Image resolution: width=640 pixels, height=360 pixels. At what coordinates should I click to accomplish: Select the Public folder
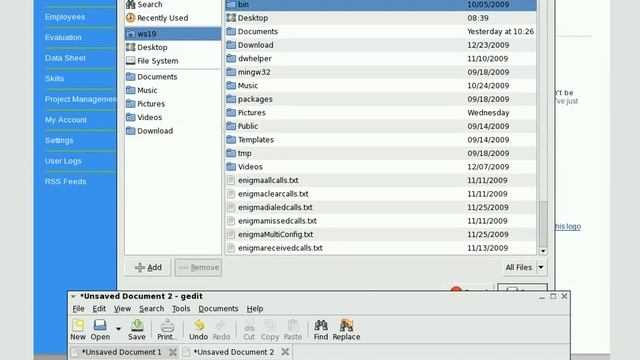point(381,126)
